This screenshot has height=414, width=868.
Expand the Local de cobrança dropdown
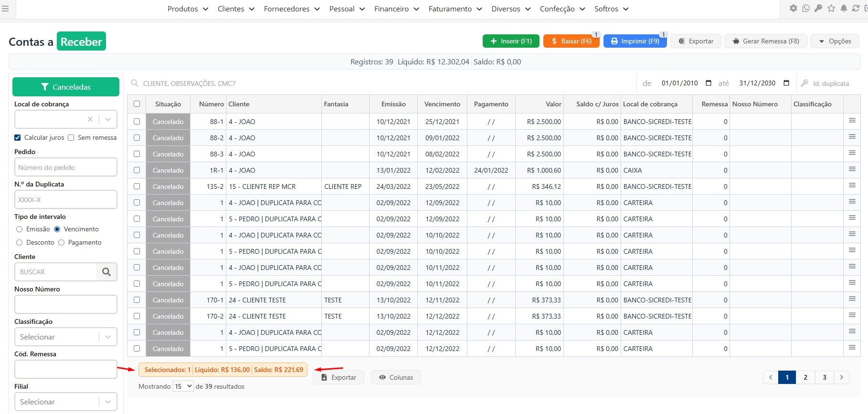pos(108,119)
